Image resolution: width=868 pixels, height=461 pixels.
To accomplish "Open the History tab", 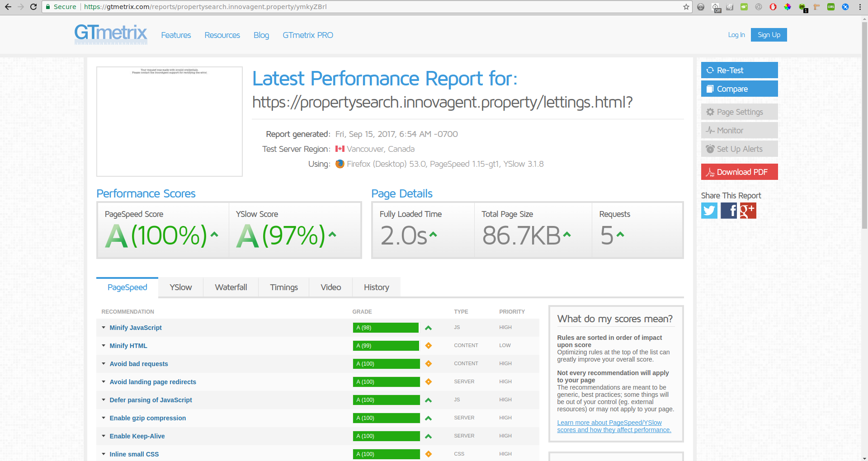I will (377, 287).
